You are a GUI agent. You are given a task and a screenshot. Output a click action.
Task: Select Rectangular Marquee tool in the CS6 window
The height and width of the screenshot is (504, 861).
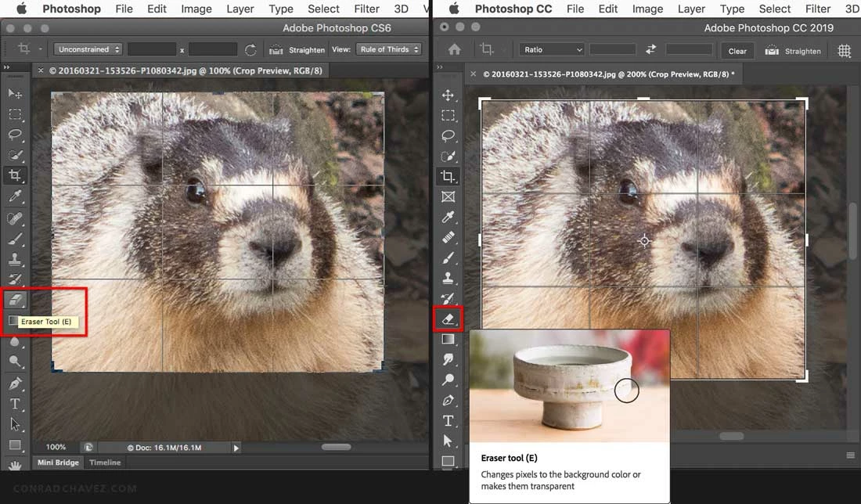(15, 114)
